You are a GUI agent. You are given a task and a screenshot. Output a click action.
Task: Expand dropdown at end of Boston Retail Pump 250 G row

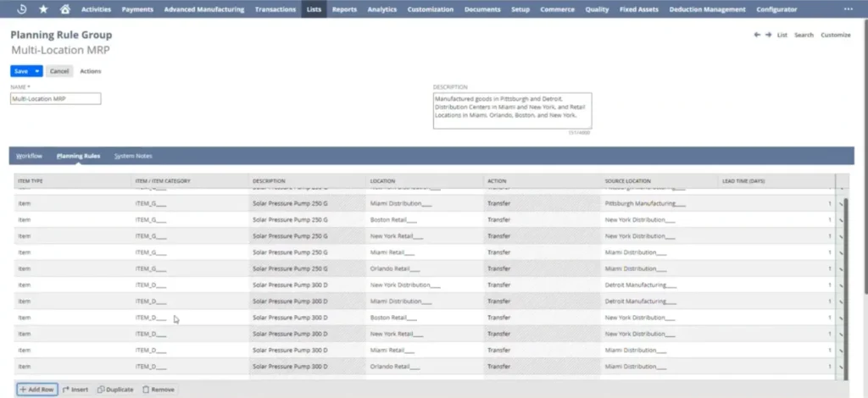coord(841,220)
